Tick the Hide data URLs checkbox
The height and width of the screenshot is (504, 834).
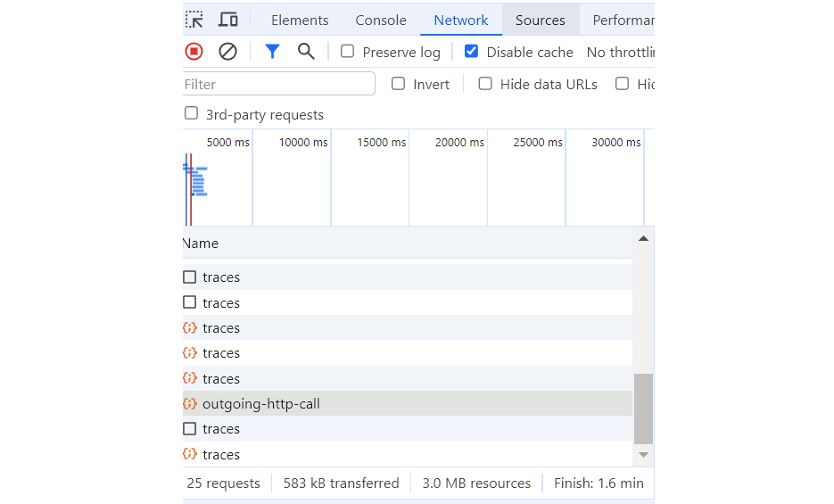point(485,84)
